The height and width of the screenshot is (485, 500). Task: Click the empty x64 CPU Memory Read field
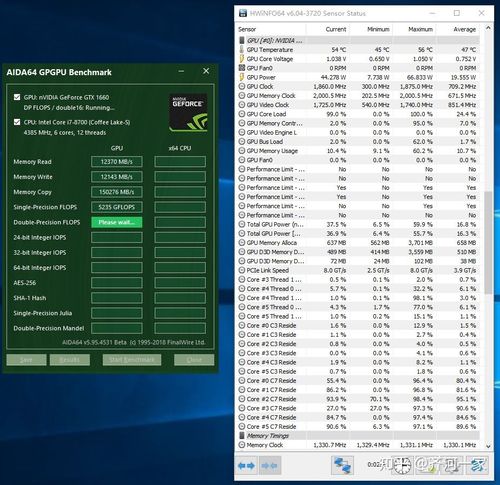coord(180,162)
